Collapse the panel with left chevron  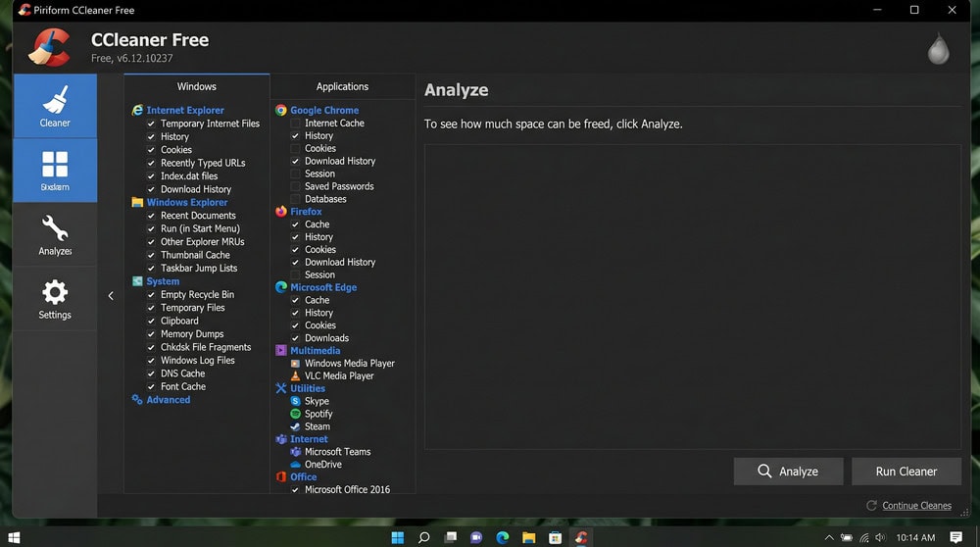click(111, 296)
